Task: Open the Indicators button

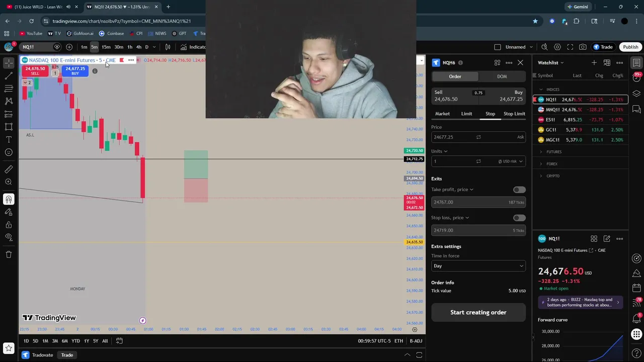Action: (x=193, y=47)
